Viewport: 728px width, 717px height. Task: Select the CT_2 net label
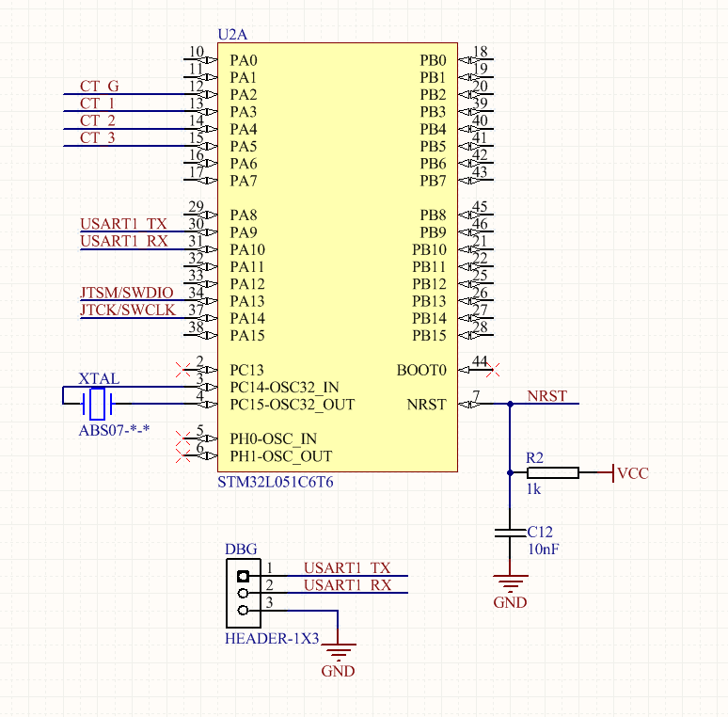97,120
